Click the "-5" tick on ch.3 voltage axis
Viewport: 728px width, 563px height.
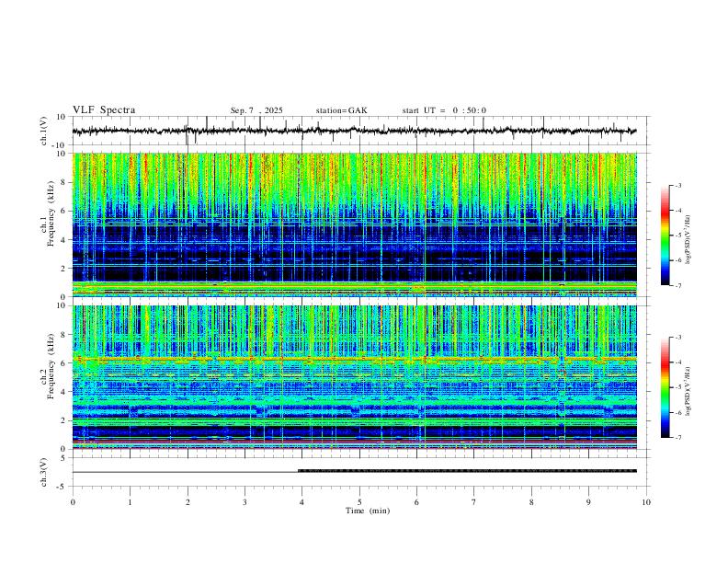pyautogui.click(x=63, y=487)
